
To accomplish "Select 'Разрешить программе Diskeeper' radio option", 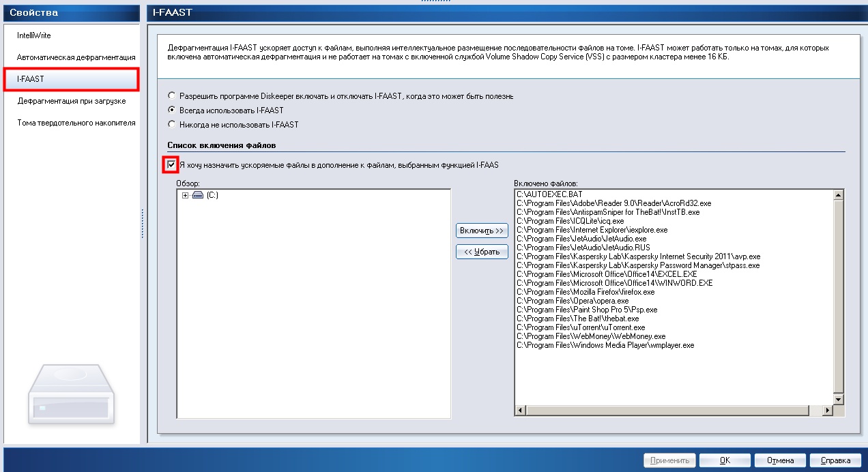I will 172,96.
